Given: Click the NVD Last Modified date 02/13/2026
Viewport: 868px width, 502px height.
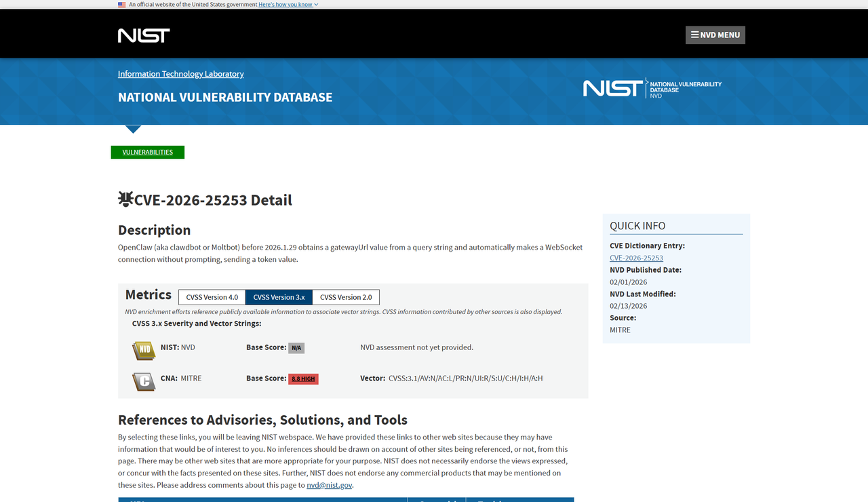Looking at the screenshot, I should [629, 306].
